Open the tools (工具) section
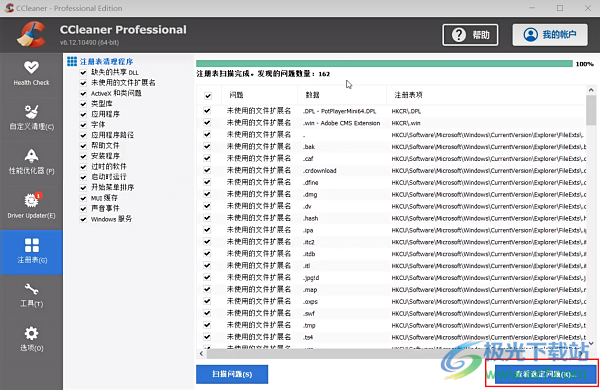Image resolution: width=600 pixels, height=390 pixels. click(31, 295)
